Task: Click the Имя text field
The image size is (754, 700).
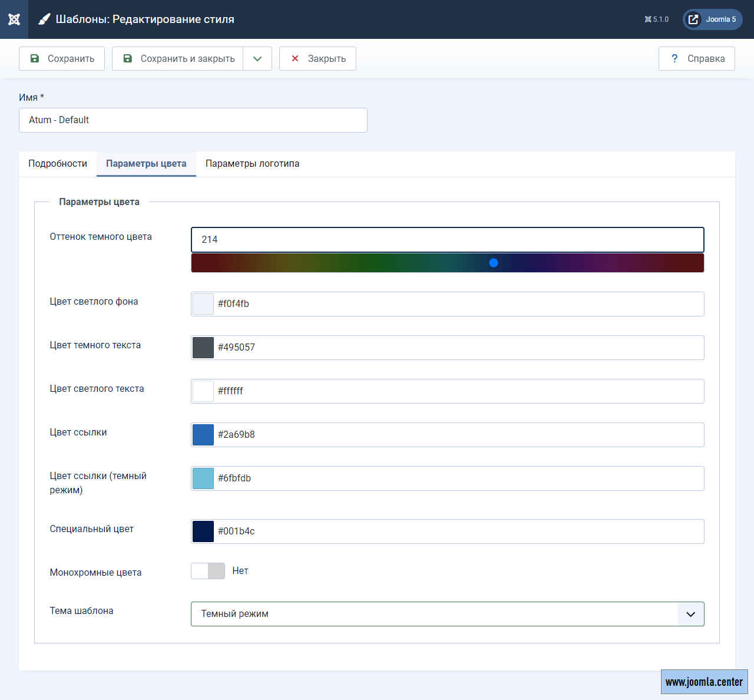Action: click(193, 120)
